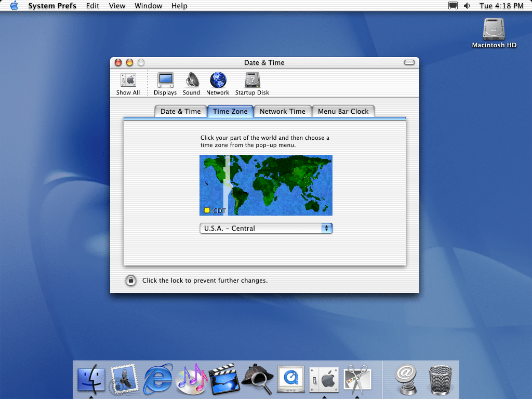
Task: Open the Network globe icon
Action: (x=218, y=83)
